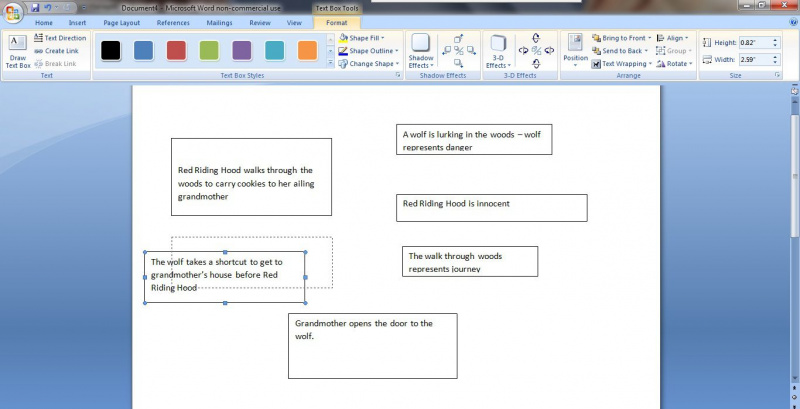Increase Height with the up stepper
This screenshot has width=800, height=409.
click(776, 40)
